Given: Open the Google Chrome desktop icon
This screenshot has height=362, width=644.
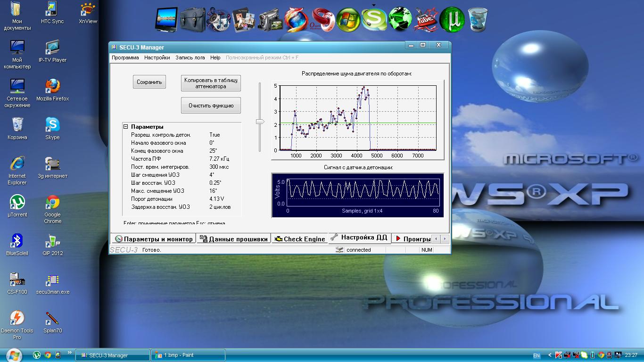Looking at the screenshot, I should [52, 203].
